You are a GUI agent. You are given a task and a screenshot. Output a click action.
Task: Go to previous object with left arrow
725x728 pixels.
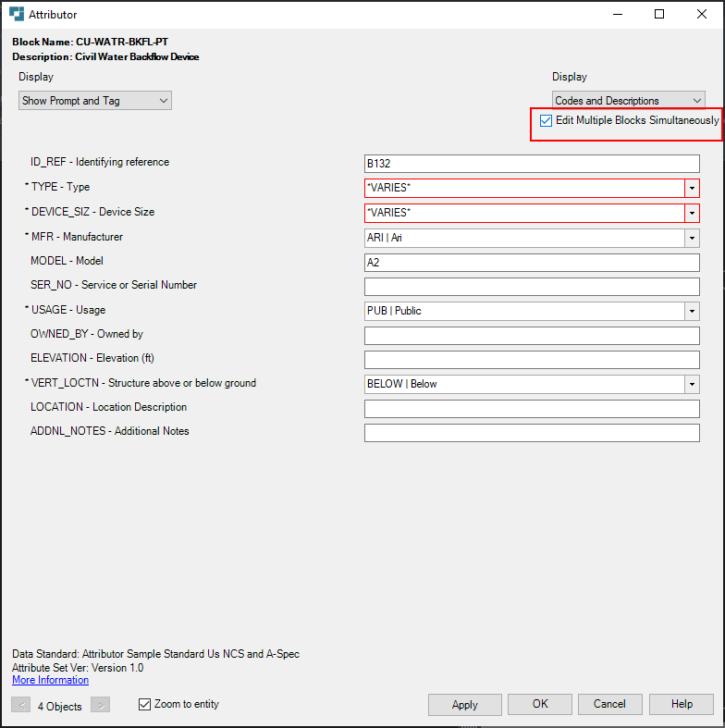coord(21,705)
